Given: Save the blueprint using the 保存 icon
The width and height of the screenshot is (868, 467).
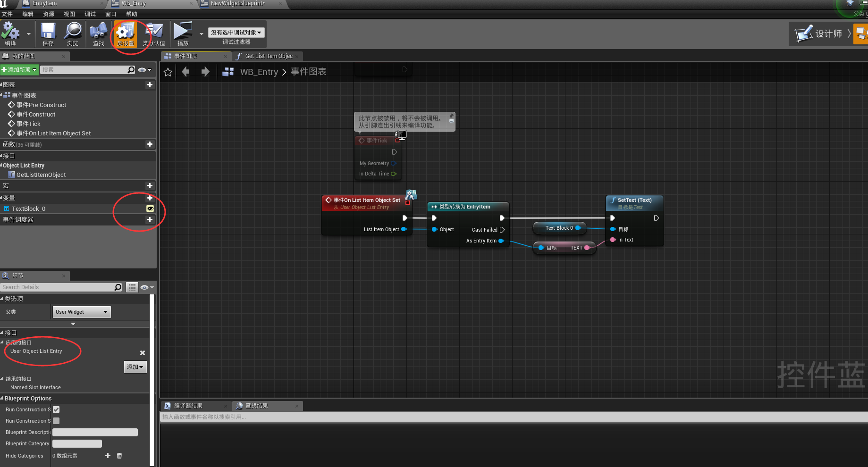Looking at the screenshot, I should (47, 33).
